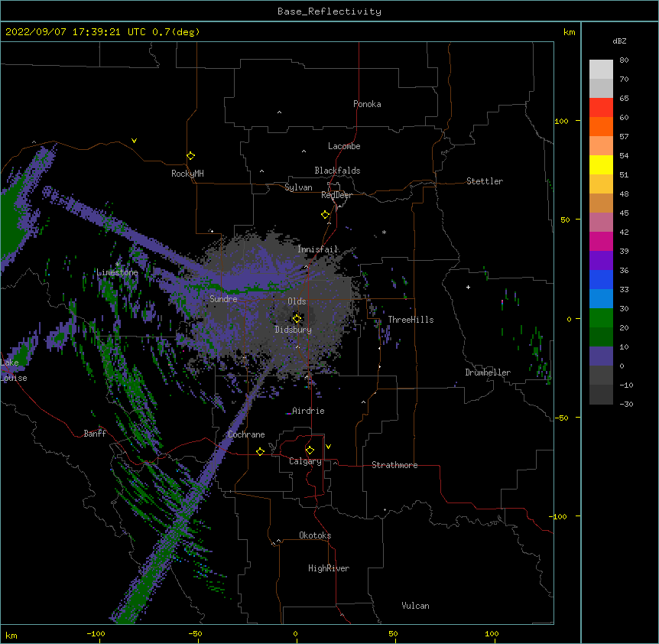Click the Blackfalds city label
This screenshot has height=644, width=659.
(337, 171)
